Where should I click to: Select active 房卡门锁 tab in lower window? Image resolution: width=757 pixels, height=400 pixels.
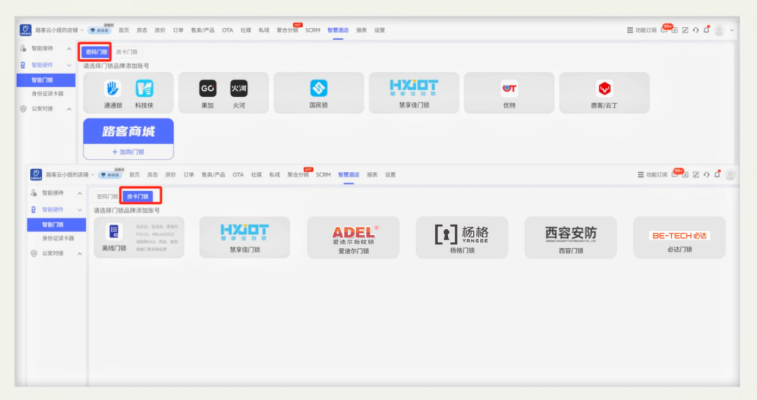pyautogui.click(x=138, y=196)
